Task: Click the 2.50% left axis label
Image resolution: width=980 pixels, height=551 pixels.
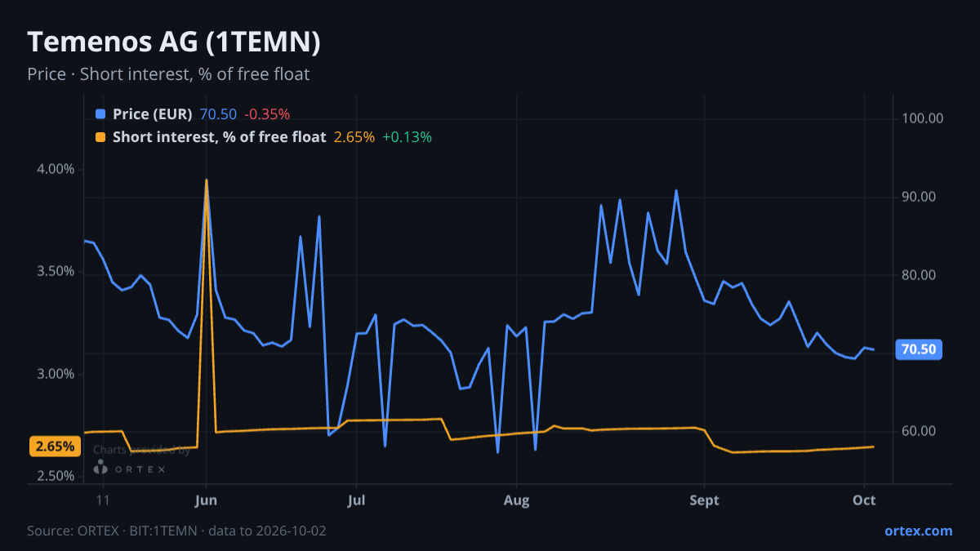Action: tap(57, 476)
